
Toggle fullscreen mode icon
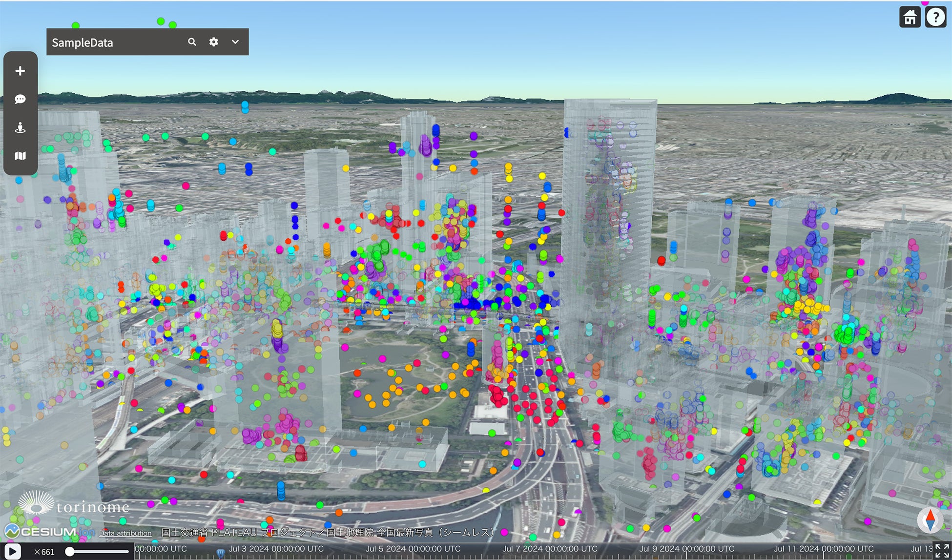click(942, 551)
